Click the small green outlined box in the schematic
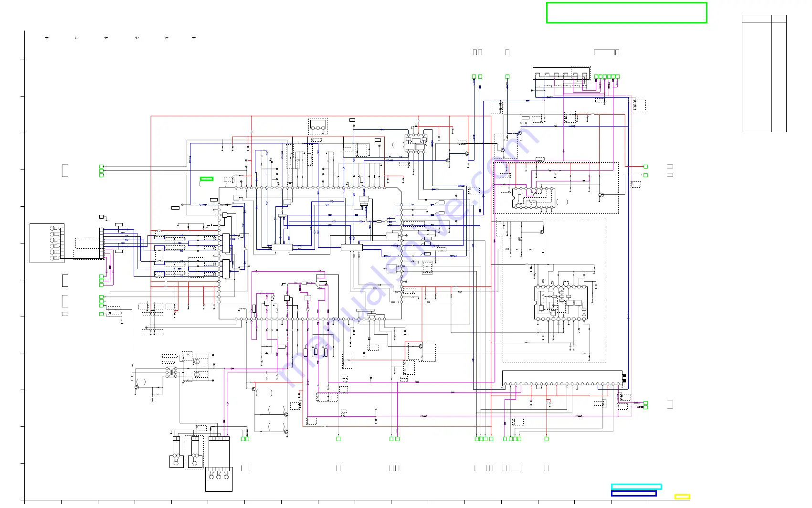The width and height of the screenshot is (812, 508). pos(207,179)
